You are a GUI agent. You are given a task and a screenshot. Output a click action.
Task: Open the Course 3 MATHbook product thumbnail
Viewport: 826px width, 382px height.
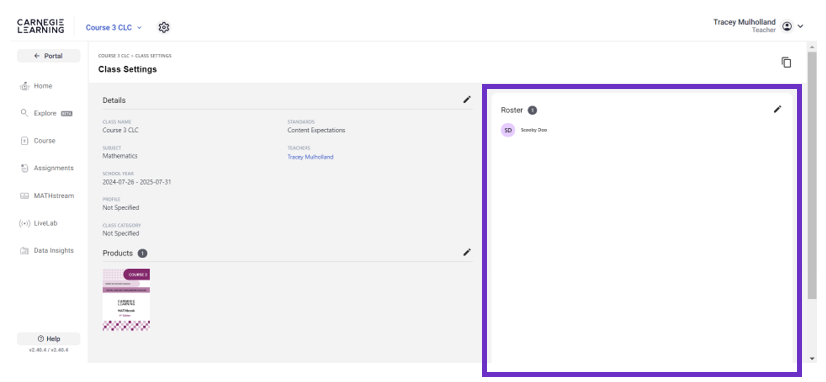[126, 300]
